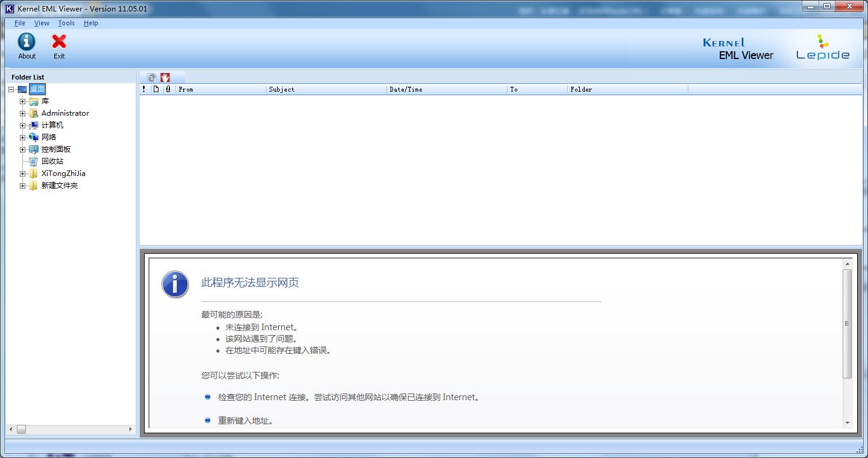
Task: Open the File menu
Action: 20,23
